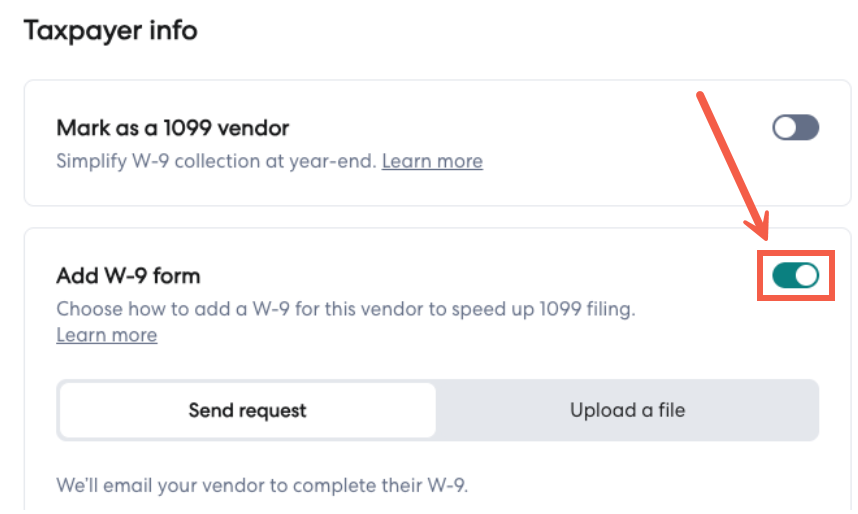This screenshot has width=858, height=514.
Task: Turn off the Add W-9 form toggle
Action: (795, 276)
